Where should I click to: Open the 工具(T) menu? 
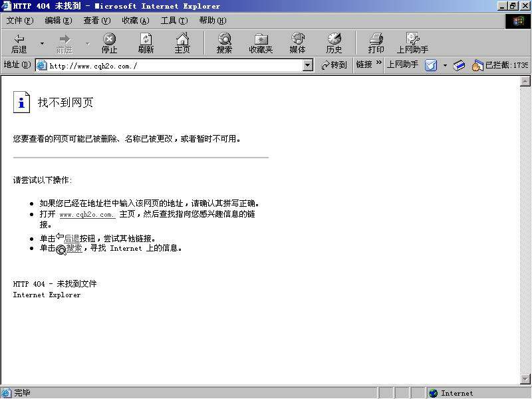(x=174, y=21)
